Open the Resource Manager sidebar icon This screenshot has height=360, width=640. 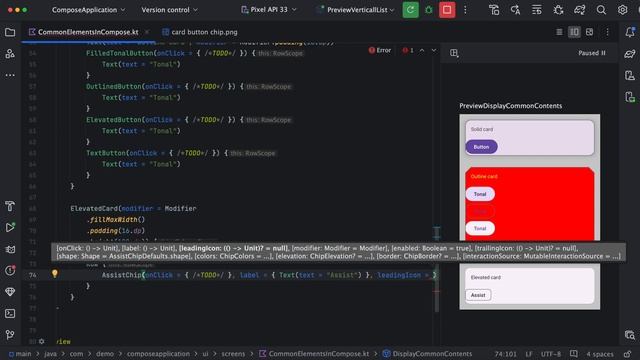[10, 53]
